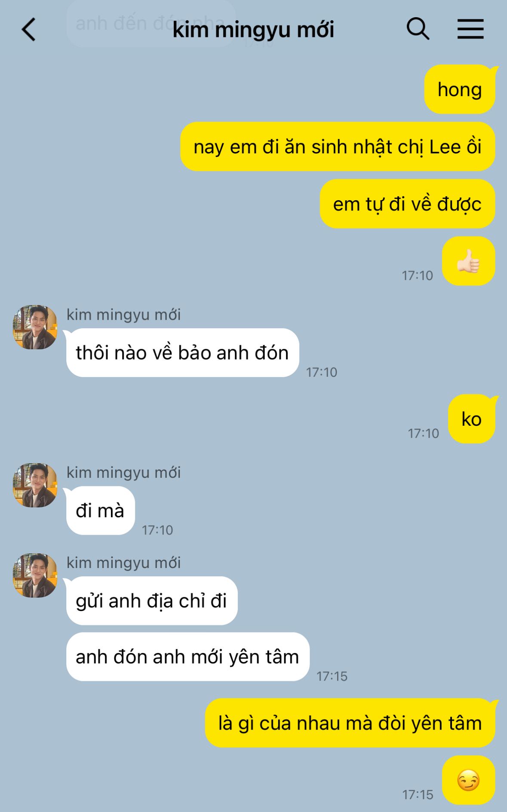
Task: Open avatar beside "gửi anh địa chỉ đi"
Action: 35,575
